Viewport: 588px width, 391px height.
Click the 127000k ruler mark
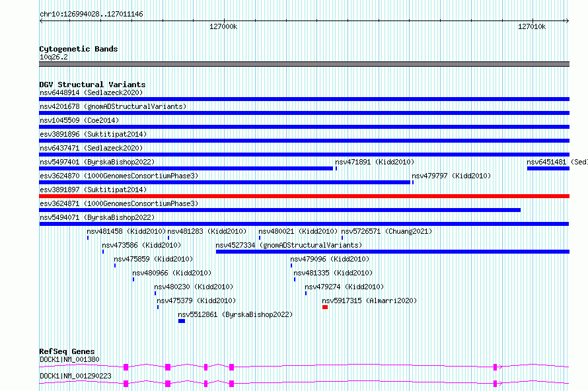[223, 26]
